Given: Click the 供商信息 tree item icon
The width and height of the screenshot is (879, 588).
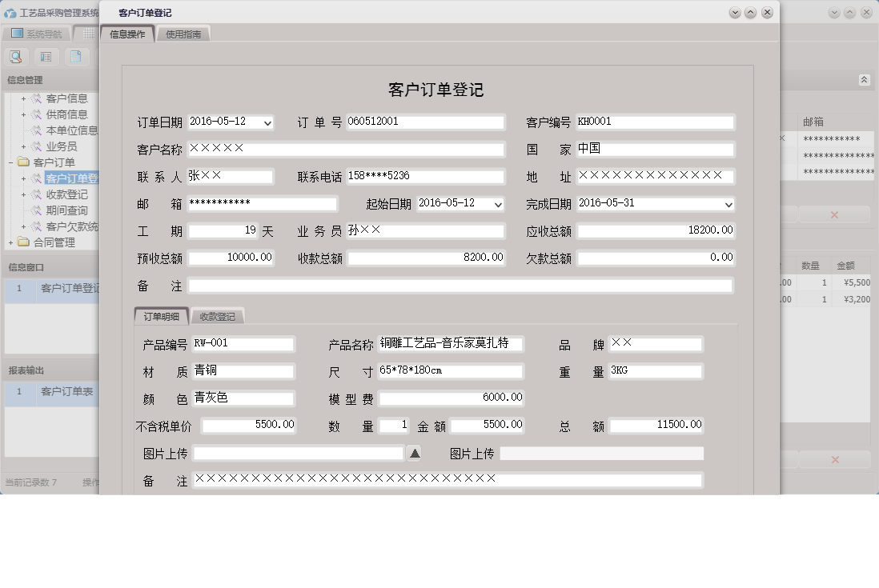Looking at the screenshot, I should [37, 115].
